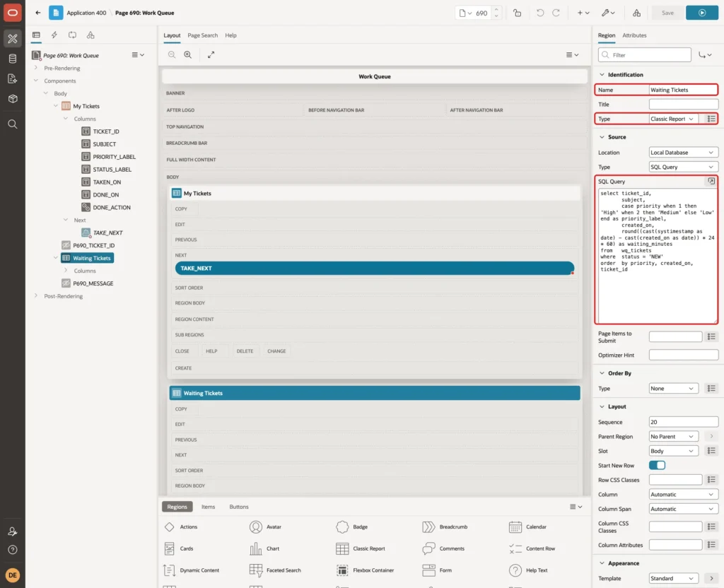Open the Order By Type dropdown
This screenshot has width=724, height=588.
673,389
